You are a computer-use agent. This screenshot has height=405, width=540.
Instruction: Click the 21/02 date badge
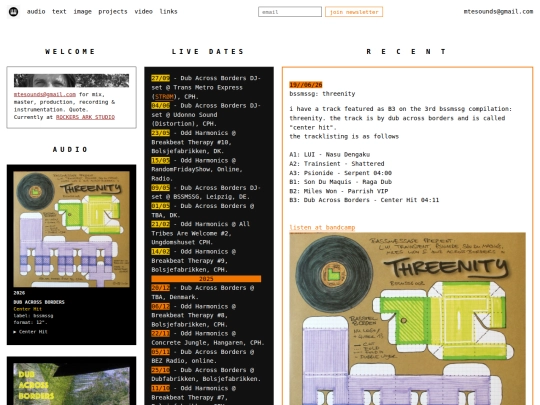point(160,224)
